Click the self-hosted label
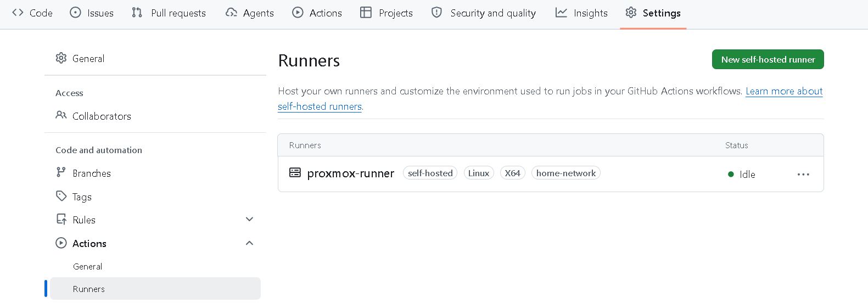Screen dimensions: 868x303 (x=430, y=173)
